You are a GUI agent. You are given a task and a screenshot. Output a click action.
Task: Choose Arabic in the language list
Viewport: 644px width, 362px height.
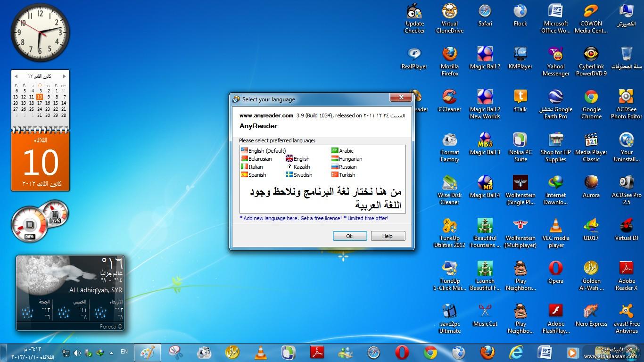pyautogui.click(x=342, y=151)
